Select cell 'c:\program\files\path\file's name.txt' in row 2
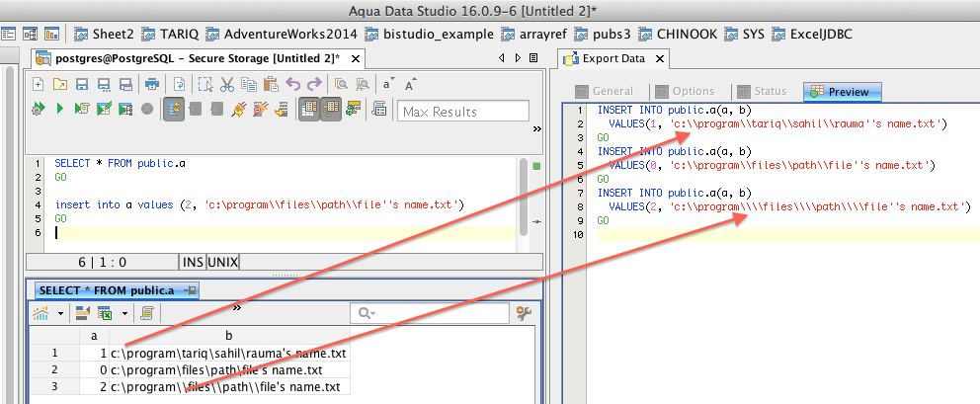 coord(229,370)
